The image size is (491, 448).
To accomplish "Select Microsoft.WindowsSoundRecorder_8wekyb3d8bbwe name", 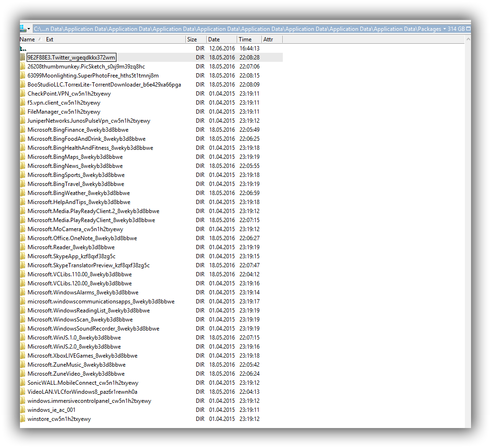I will [93, 329].
